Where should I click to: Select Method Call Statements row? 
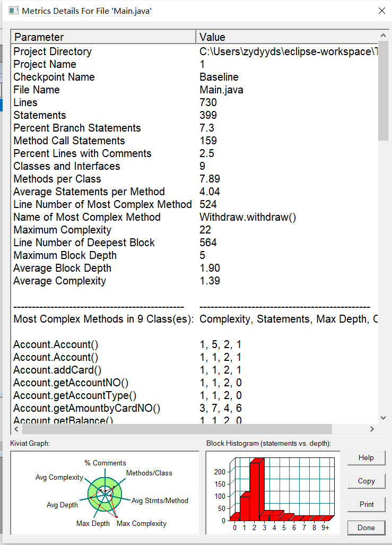click(195, 141)
